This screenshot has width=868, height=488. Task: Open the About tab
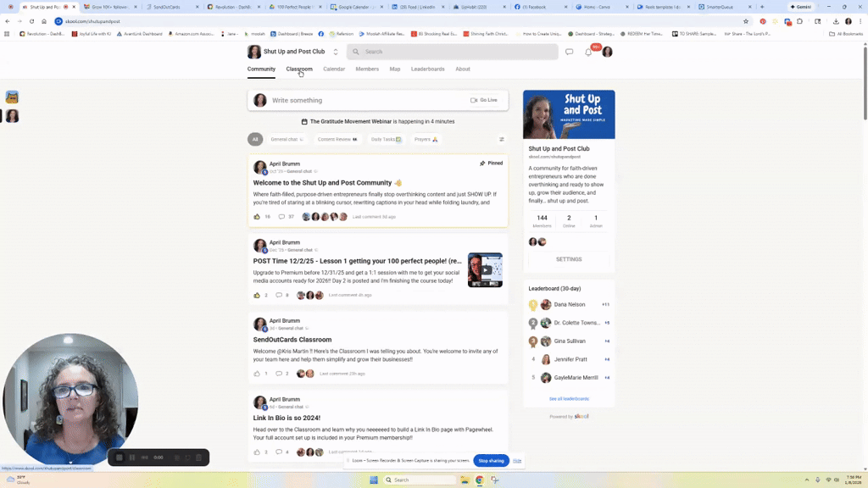click(463, 69)
